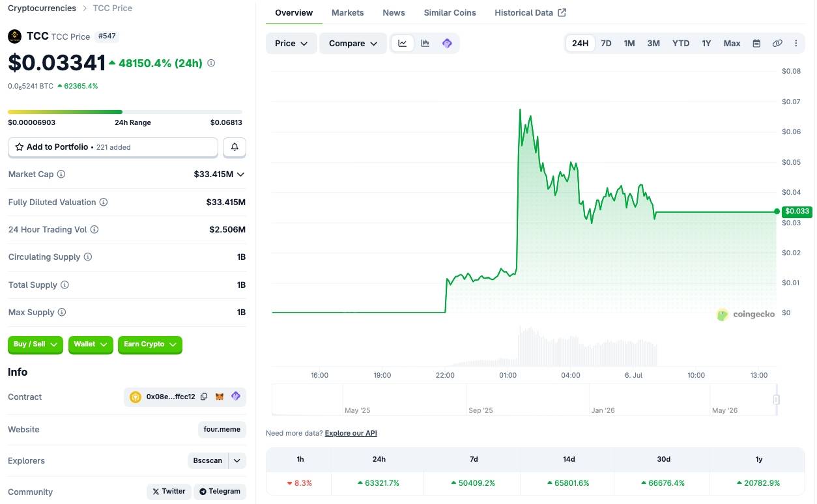
Task: Open the calendar date range icon
Action: point(756,43)
